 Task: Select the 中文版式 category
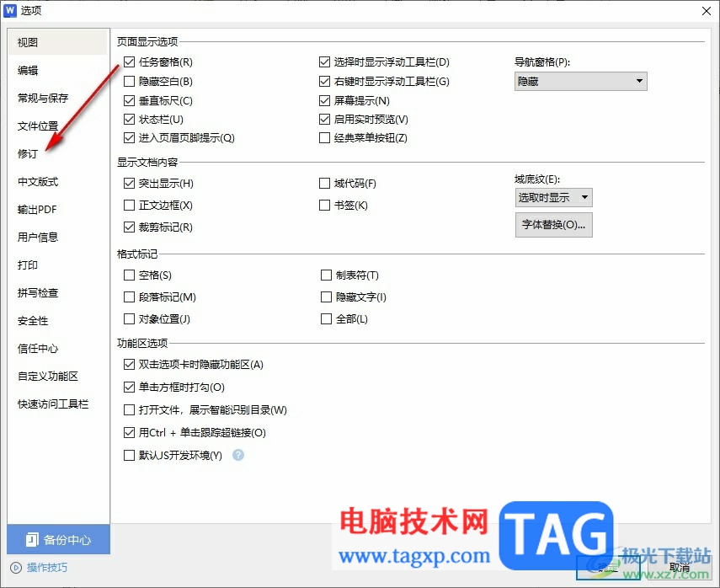coord(58,181)
